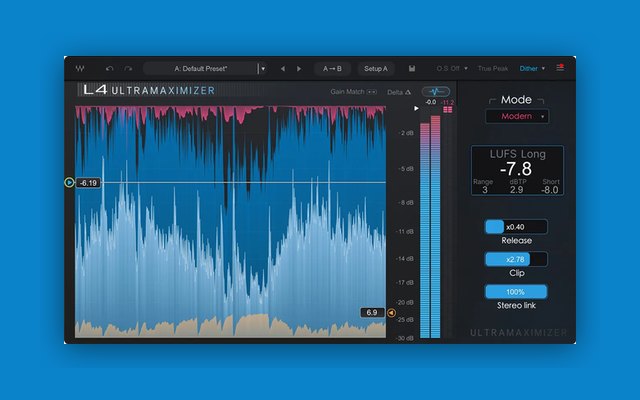The image size is (640, 400).
Task: Save the preset with the disk icon
Action: [412, 69]
